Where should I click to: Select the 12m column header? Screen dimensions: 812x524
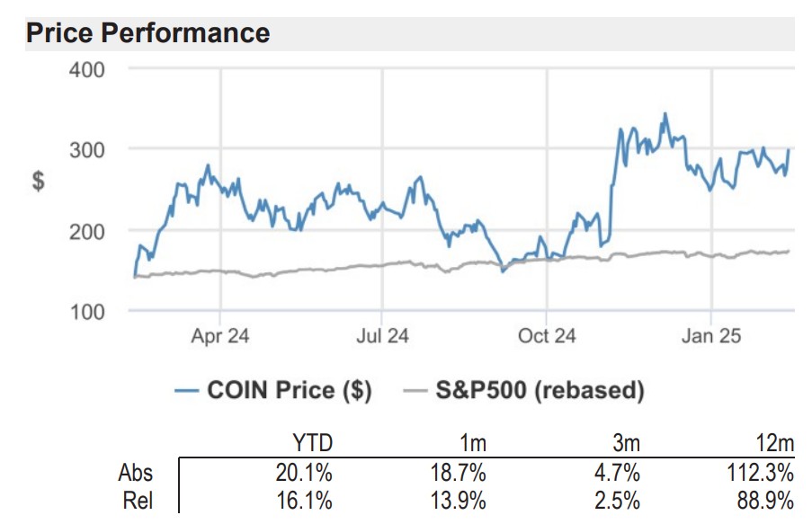(773, 443)
